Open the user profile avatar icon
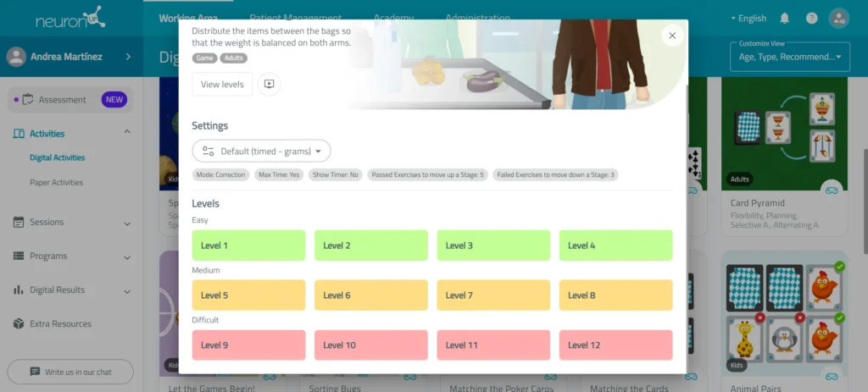 coord(838,19)
